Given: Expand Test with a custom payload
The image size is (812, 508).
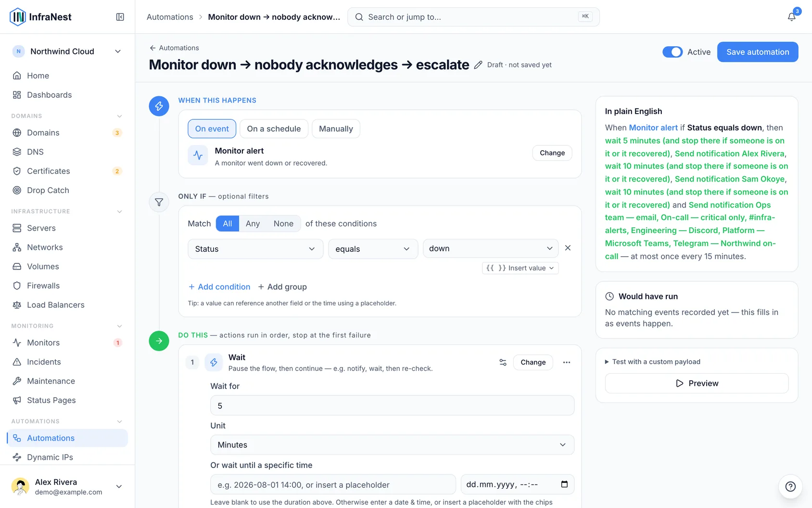Looking at the screenshot, I should pyautogui.click(x=652, y=362).
